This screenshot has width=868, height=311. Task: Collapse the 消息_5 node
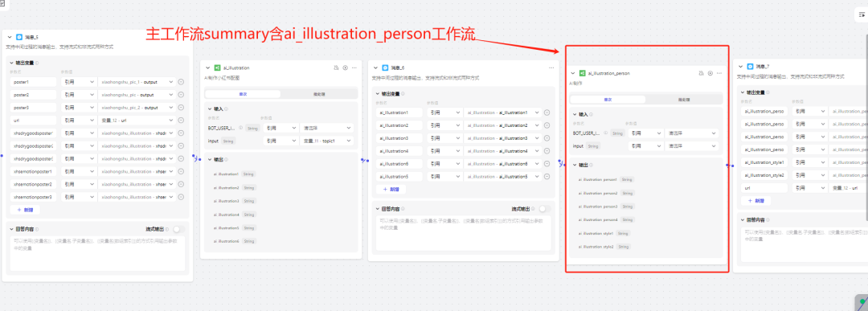pos(10,37)
